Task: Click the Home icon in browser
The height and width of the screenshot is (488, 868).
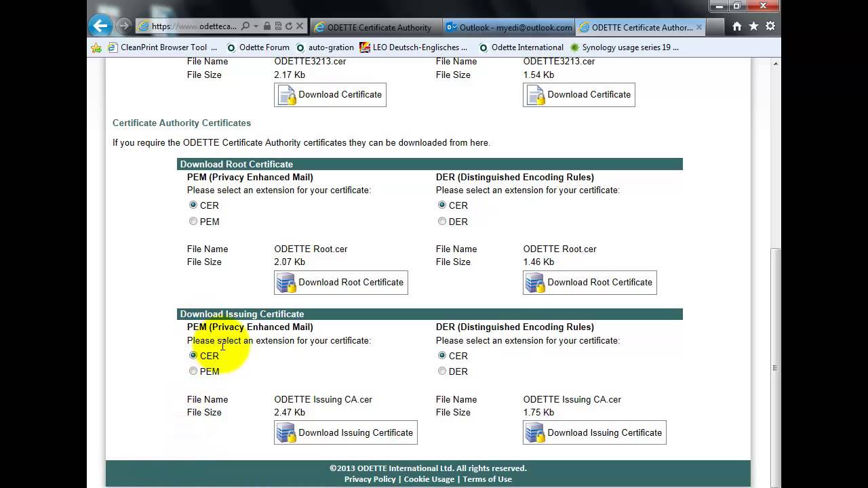Action: coord(737,26)
